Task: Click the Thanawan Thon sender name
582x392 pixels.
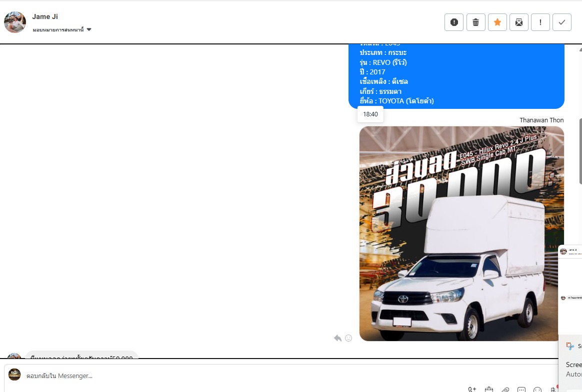Action: pos(541,120)
